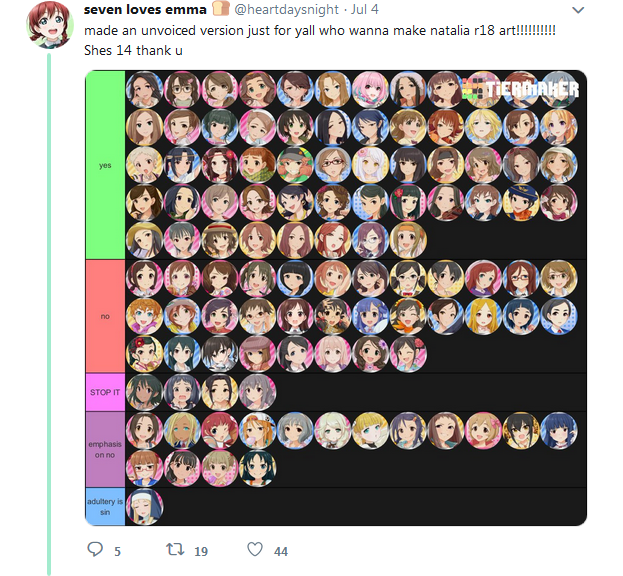Open the @heartdaysnight handle link

(286, 9)
